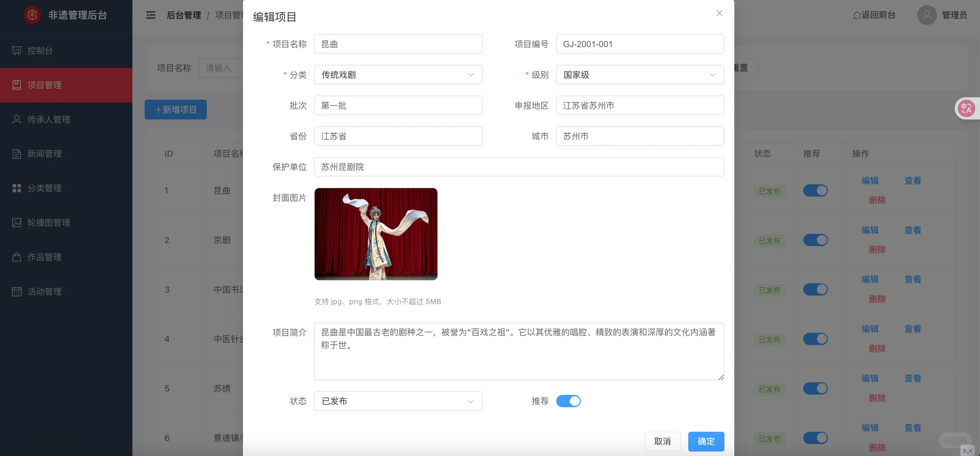Screen dimensions: 980x456
Task: Click the 封面图片 cover image thumbnail
Action: pyautogui.click(x=376, y=234)
